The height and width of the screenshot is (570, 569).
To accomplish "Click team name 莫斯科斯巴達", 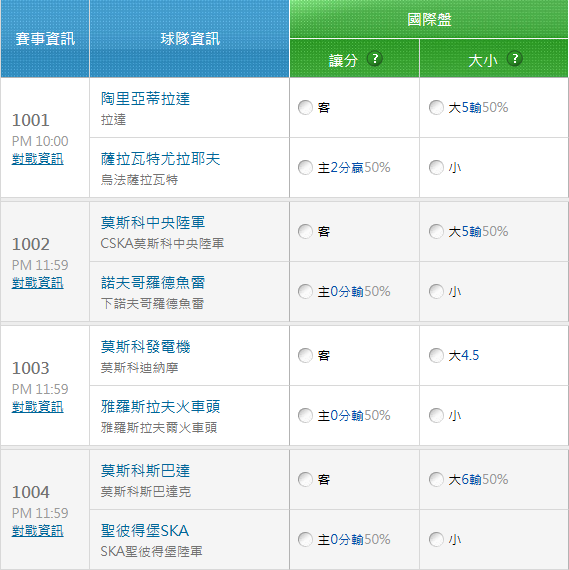I will coord(145,471).
